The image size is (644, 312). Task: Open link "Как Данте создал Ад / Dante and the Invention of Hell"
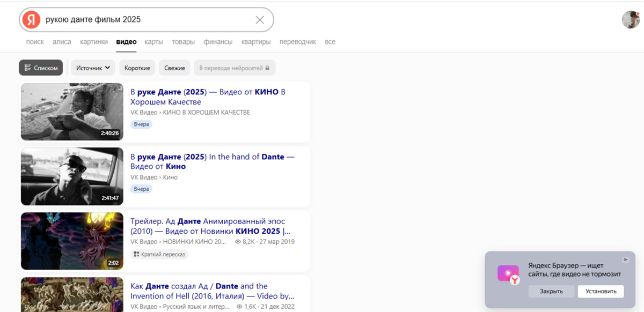pyautogui.click(x=213, y=291)
